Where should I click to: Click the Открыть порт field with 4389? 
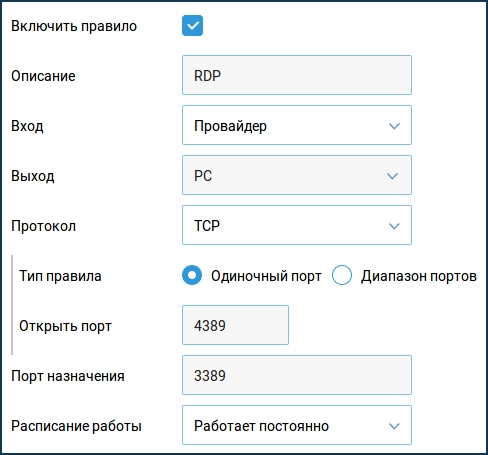pyautogui.click(x=235, y=325)
